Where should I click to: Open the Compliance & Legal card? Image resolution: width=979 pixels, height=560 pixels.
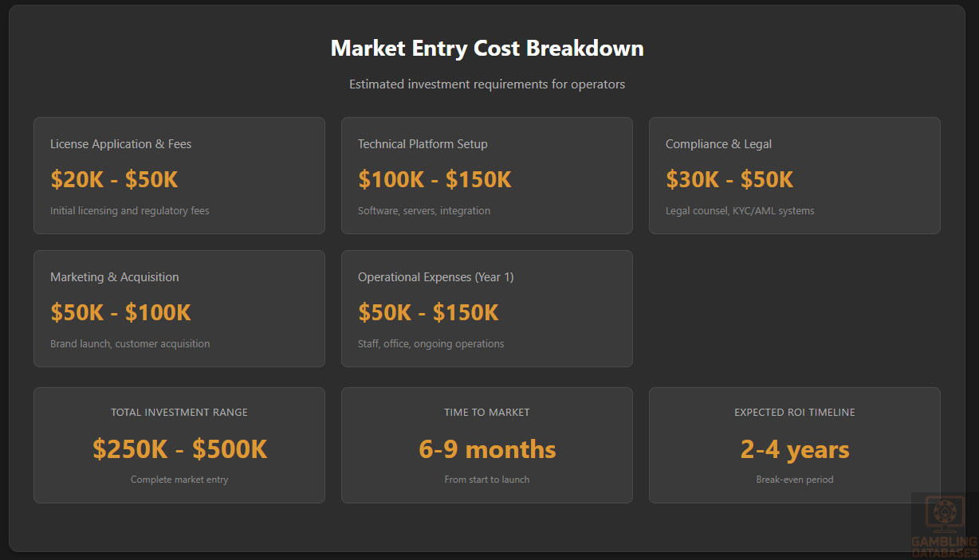coord(794,175)
